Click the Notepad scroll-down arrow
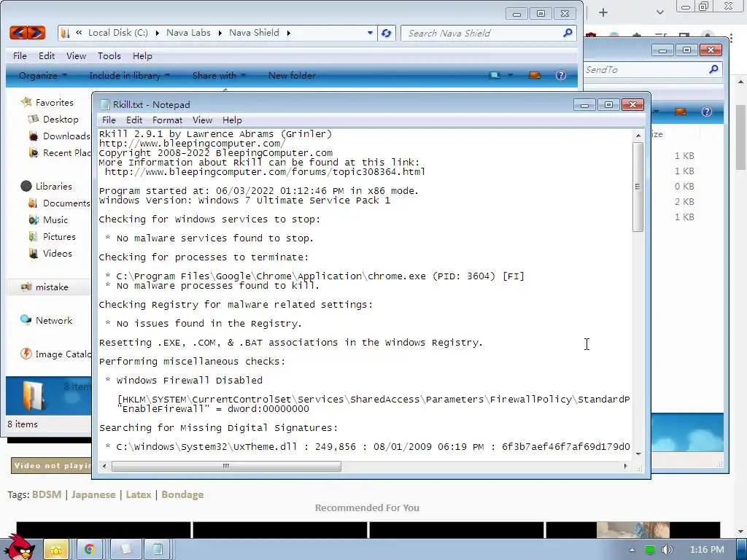Image resolution: width=747 pixels, height=560 pixels. [x=638, y=454]
